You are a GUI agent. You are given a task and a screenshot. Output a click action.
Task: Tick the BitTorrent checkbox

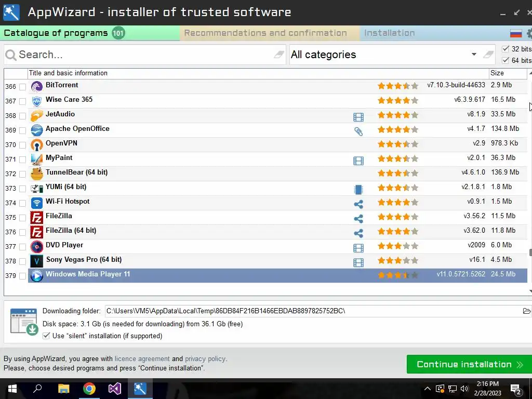(x=22, y=87)
